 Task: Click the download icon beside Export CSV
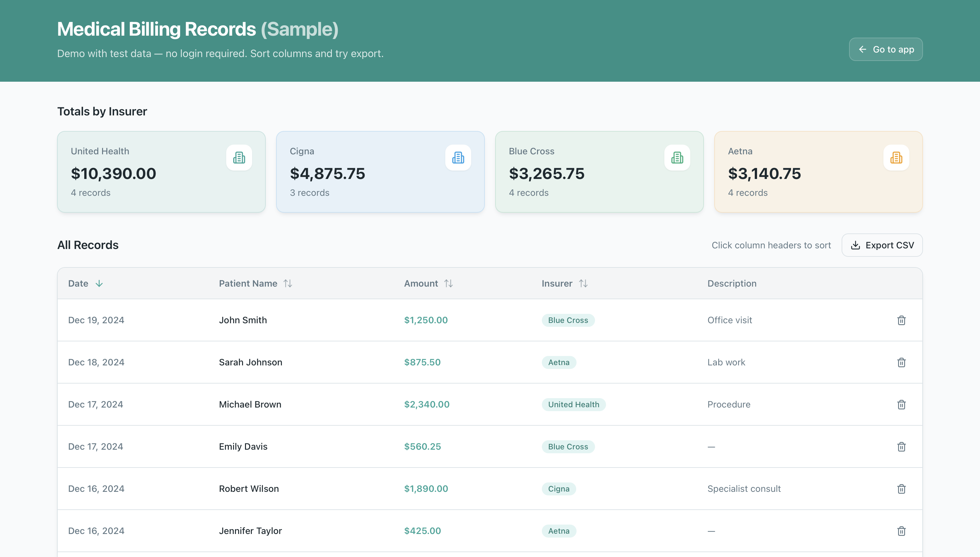pyautogui.click(x=855, y=245)
